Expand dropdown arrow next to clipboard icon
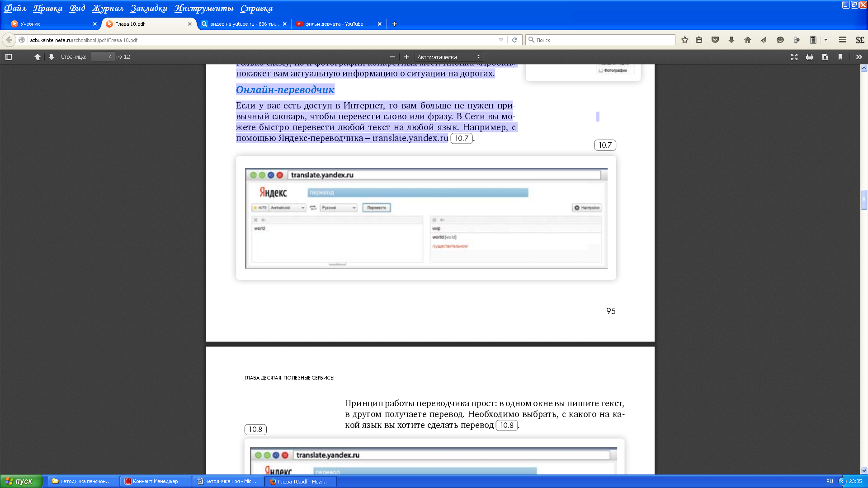The image size is (868, 488). (826, 40)
